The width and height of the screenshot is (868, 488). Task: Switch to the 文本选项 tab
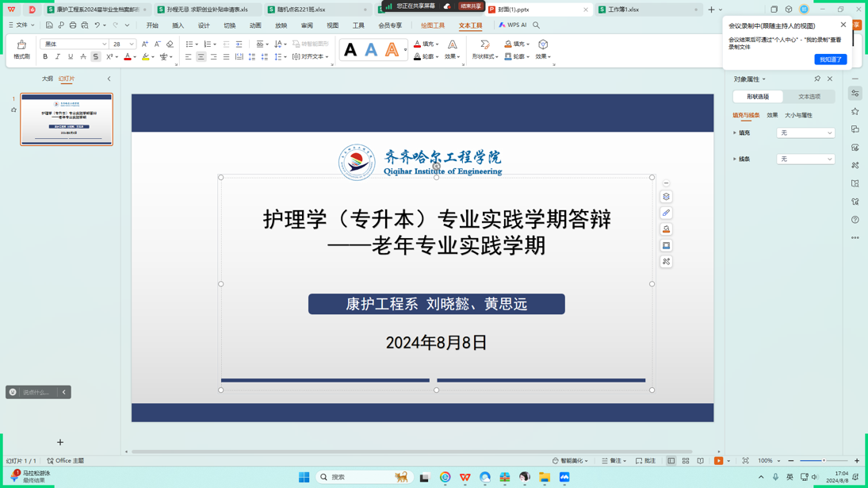[809, 97]
